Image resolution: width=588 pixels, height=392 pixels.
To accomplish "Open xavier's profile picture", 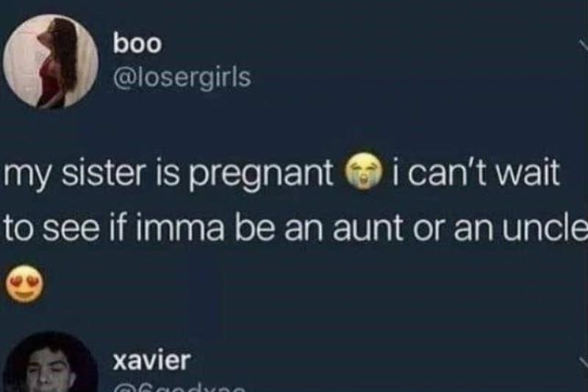I will [x=51, y=363].
